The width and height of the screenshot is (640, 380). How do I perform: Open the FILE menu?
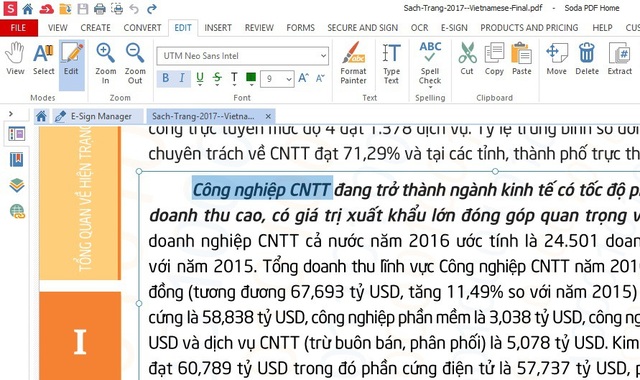18,28
